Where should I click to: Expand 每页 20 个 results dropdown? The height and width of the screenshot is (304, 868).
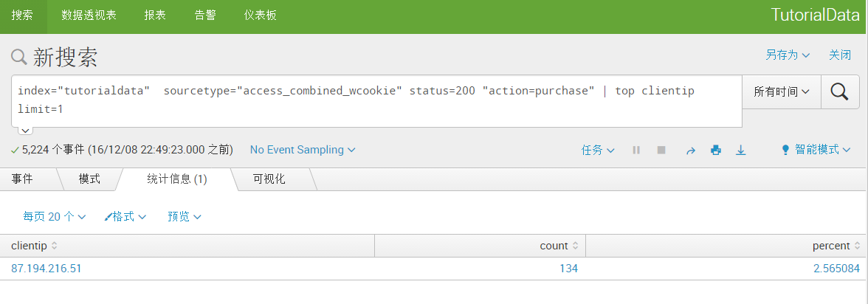pos(55,216)
